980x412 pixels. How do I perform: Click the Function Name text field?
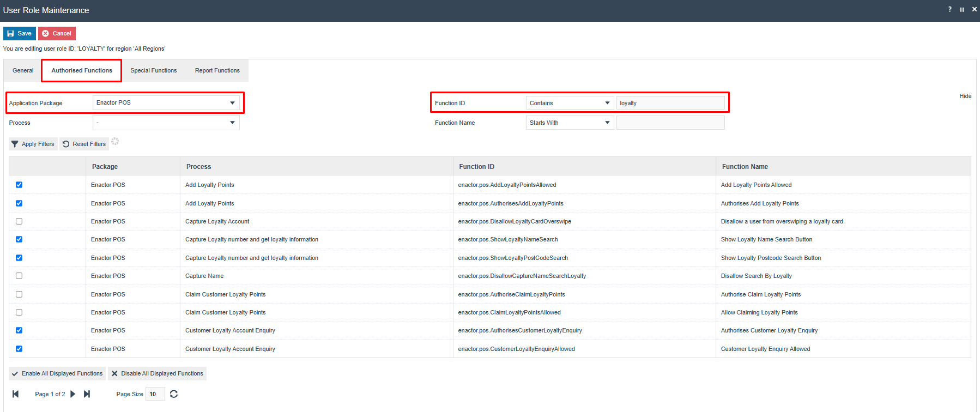pos(670,123)
